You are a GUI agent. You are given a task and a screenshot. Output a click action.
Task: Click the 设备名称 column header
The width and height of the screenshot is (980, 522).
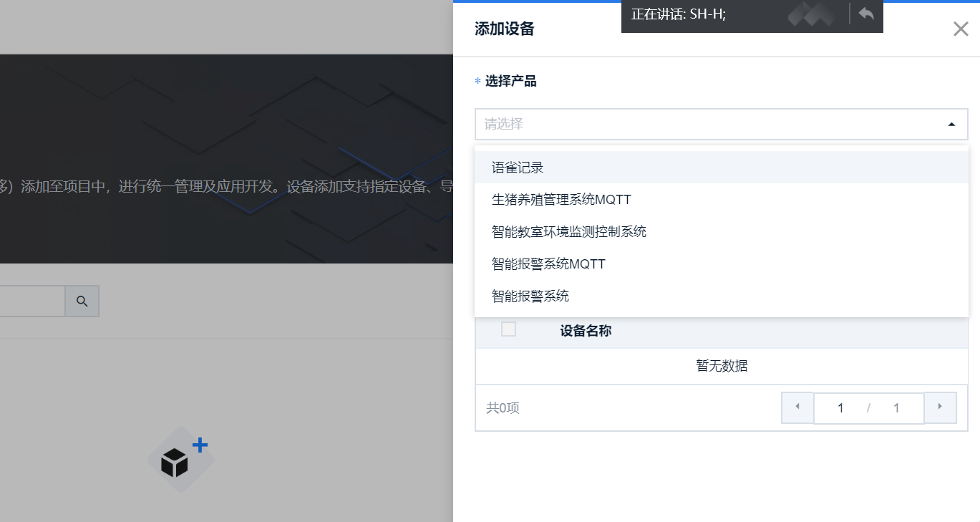coord(586,331)
